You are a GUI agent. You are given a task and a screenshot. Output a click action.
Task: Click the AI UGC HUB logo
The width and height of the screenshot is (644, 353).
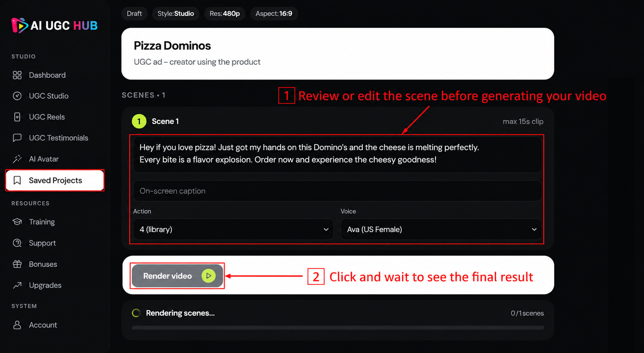coord(55,26)
